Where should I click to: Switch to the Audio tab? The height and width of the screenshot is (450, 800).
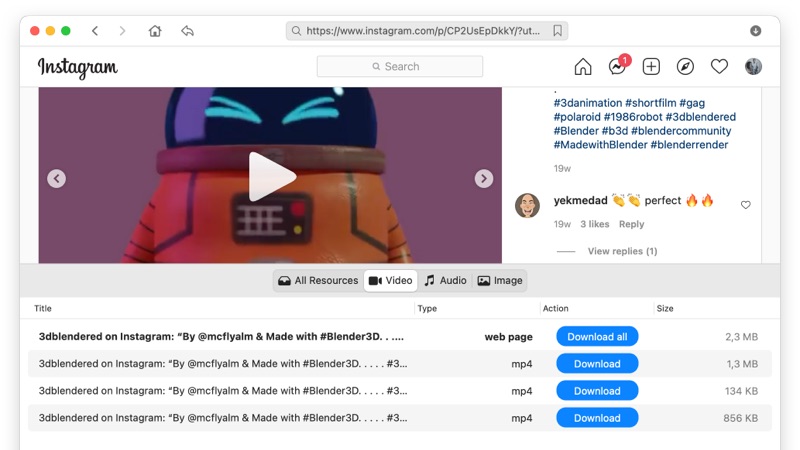pos(445,281)
